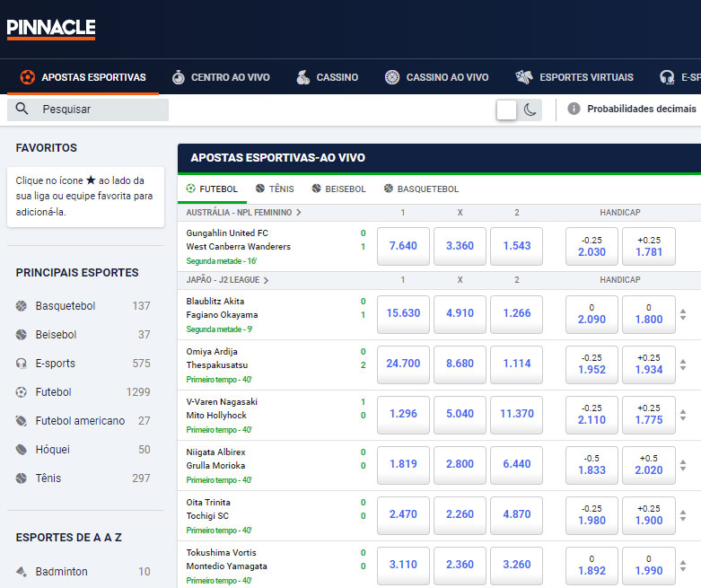The width and height of the screenshot is (701, 588).
Task: Select handicap +0.25 at 1.934 for Omiya
Action: tap(649, 364)
